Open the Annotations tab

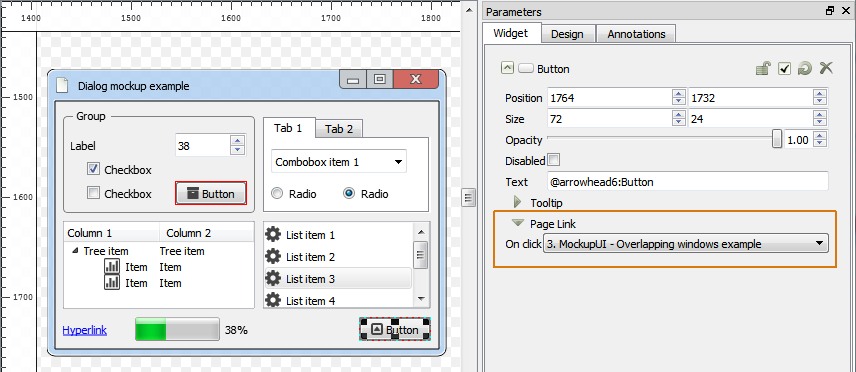(x=636, y=34)
